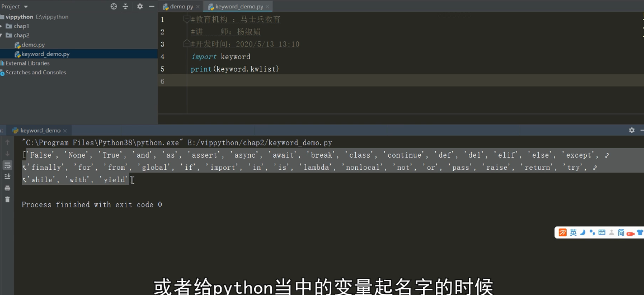The height and width of the screenshot is (295, 644).
Task: Toggle the code fold marker on line 1
Action: pos(187,20)
